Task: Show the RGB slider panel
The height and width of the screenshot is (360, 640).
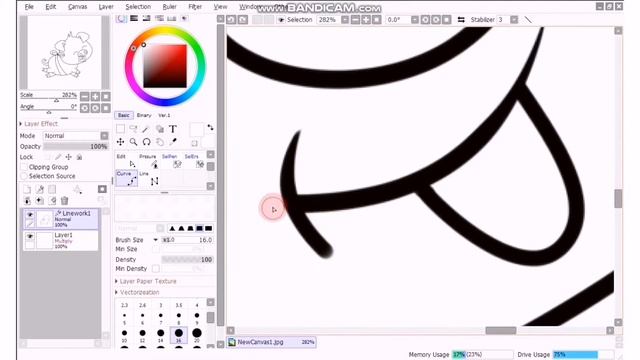Action: click(x=134, y=18)
